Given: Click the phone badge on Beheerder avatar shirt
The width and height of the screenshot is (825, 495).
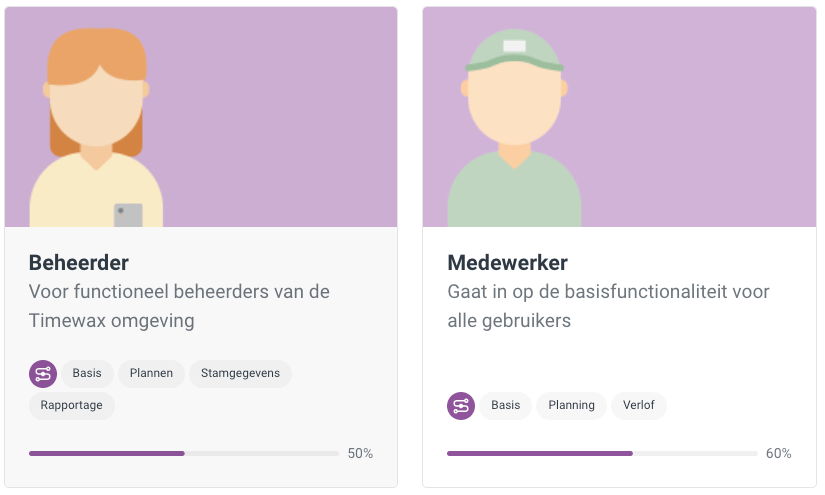Looking at the screenshot, I should (x=128, y=215).
